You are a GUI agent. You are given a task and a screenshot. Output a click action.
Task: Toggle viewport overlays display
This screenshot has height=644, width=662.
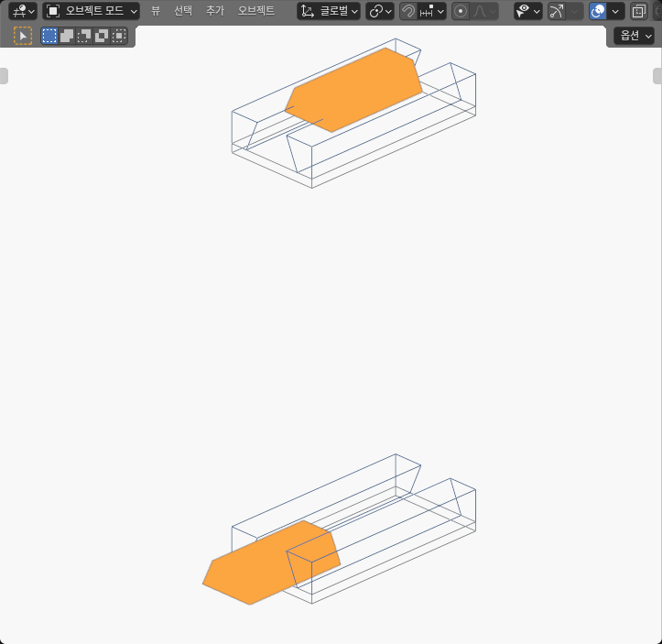[598, 11]
